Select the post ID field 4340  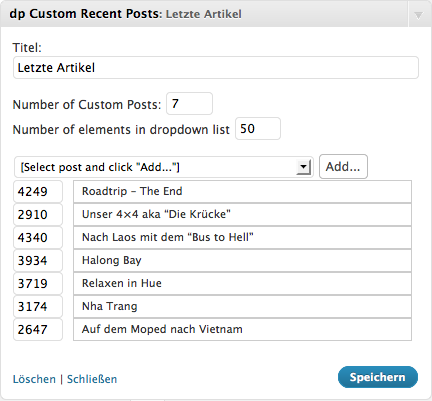point(38,237)
